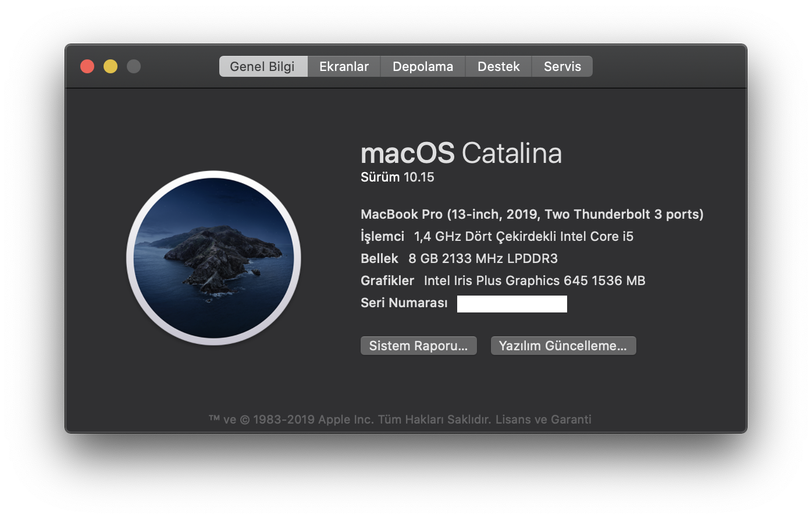
Task: Click the macOS Catalina title text
Action: (461, 153)
